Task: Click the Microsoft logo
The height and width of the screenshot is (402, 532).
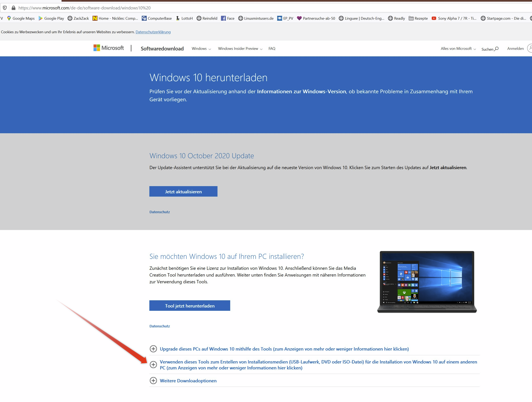Action: click(x=109, y=48)
